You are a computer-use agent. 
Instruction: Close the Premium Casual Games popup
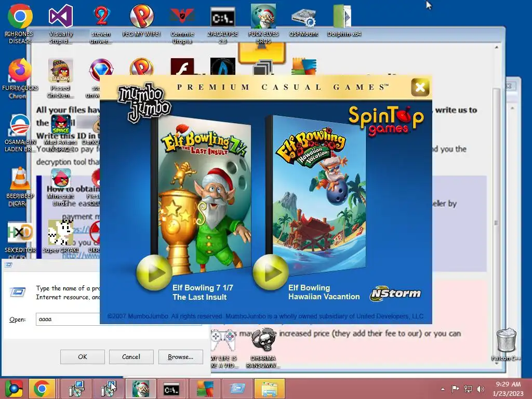[x=420, y=87]
